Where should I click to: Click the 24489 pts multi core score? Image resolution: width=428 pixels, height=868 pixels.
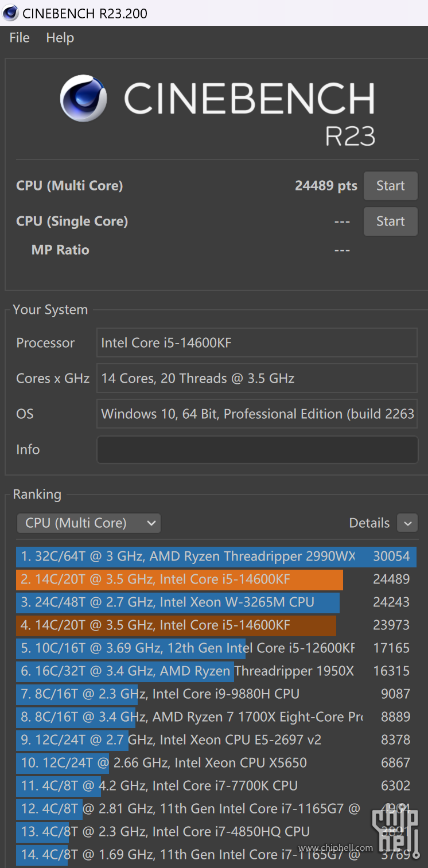326,186
